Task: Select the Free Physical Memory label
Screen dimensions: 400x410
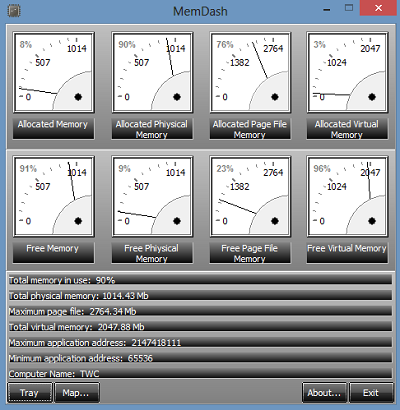Action: [x=152, y=252]
